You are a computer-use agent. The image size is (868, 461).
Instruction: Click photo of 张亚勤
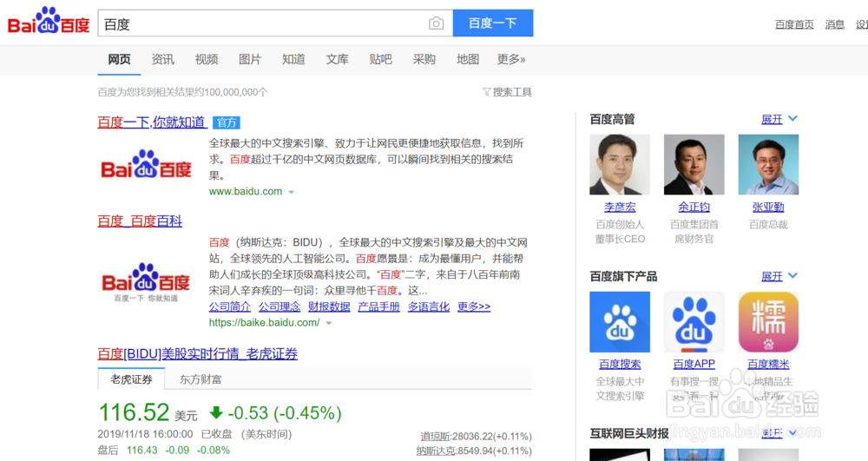point(768,164)
